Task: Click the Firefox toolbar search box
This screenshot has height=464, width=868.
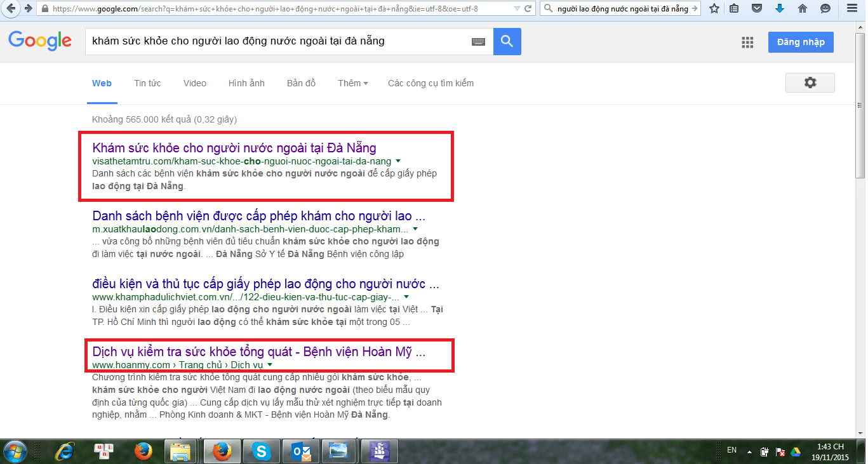Action: (620, 9)
